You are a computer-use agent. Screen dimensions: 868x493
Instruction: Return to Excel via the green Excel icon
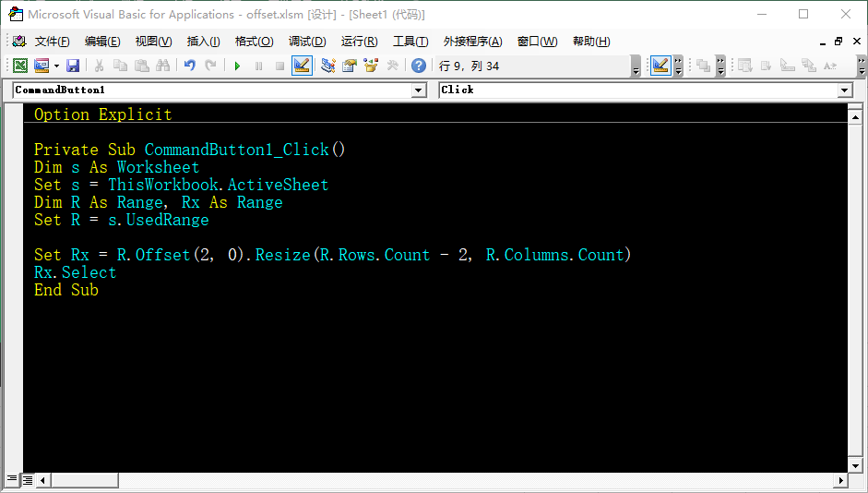coord(20,66)
